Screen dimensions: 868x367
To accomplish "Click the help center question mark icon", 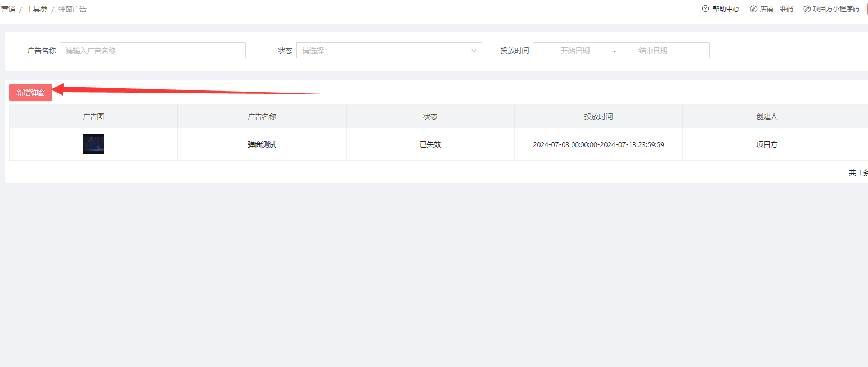I will 705,9.
